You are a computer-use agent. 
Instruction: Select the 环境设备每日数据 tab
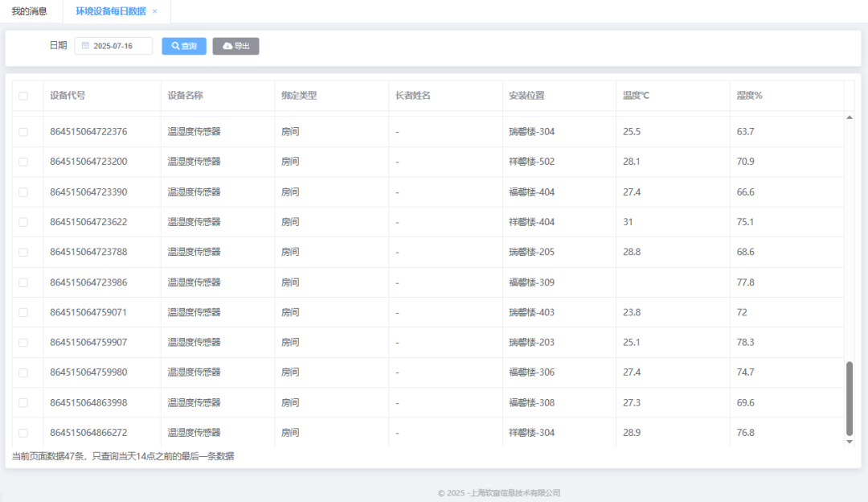[x=110, y=11]
